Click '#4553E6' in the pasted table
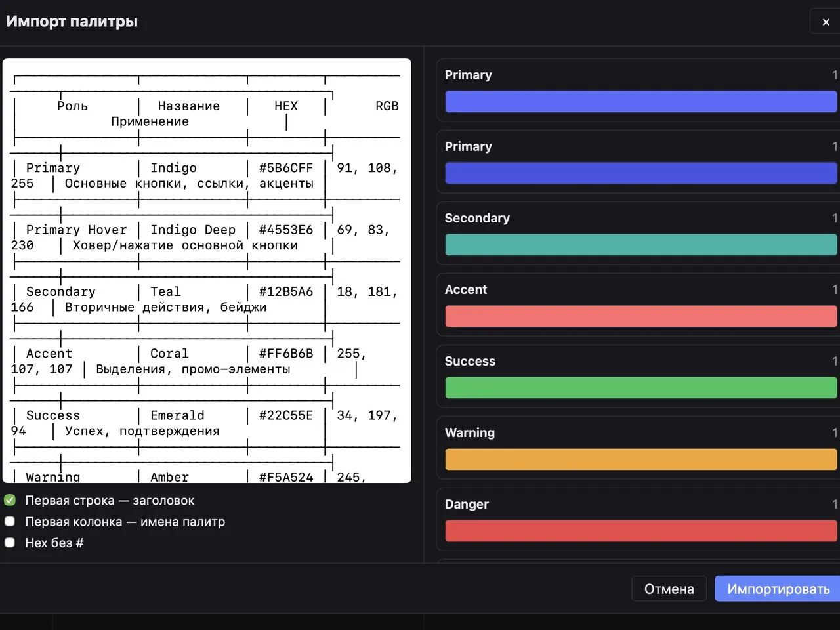The height and width of the screenshot is (630, 840). coord(286,230)
